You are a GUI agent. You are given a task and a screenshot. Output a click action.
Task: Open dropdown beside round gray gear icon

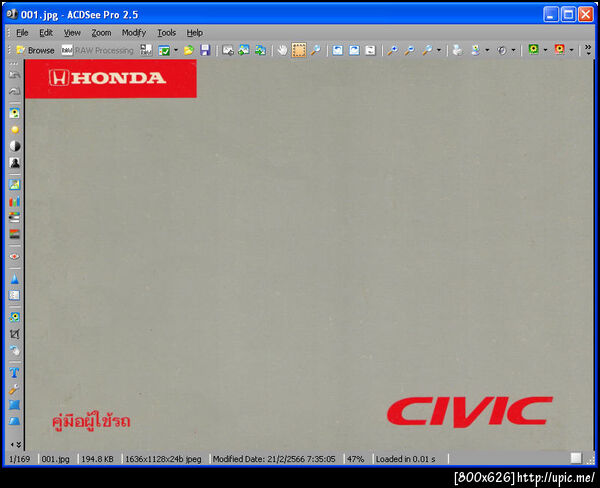pos(513,50)
